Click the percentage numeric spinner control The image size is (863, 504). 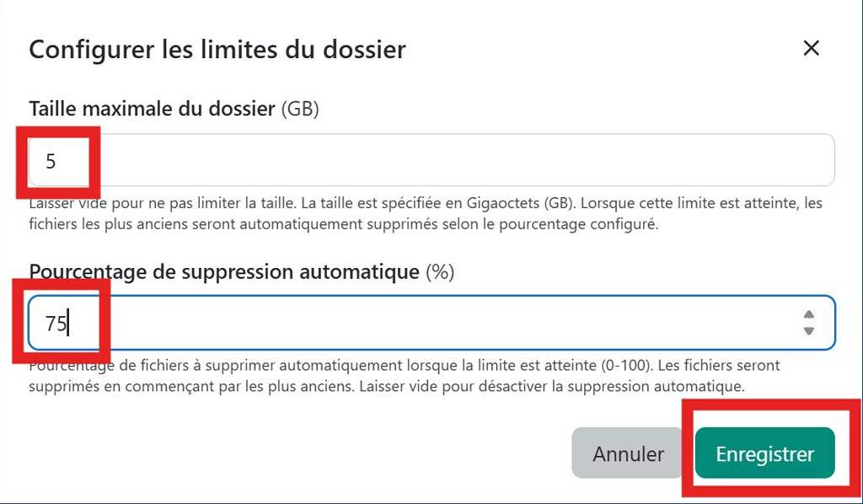[x=809, y=321]
